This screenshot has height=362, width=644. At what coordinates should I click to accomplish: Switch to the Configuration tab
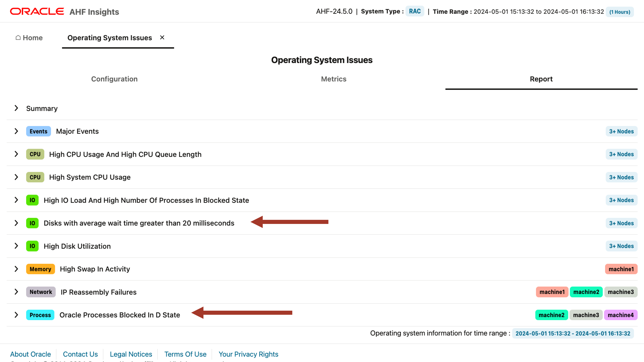[x=114, y=79]
